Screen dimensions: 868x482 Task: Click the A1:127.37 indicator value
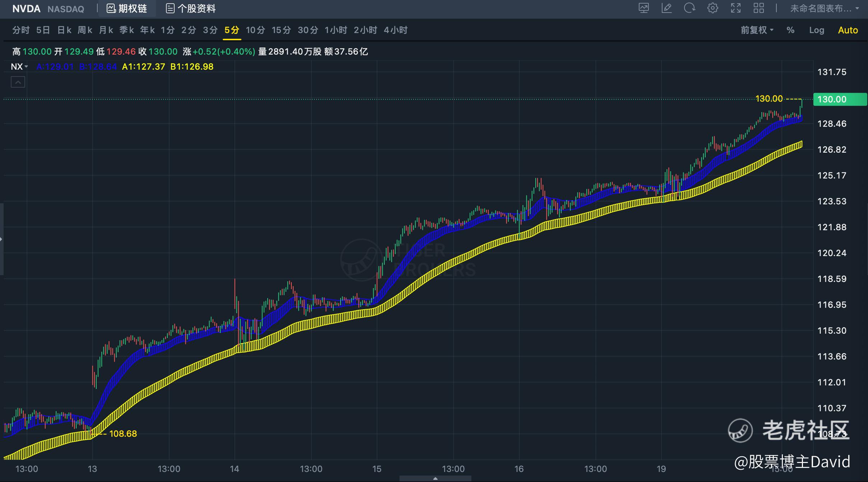[143, 67]
